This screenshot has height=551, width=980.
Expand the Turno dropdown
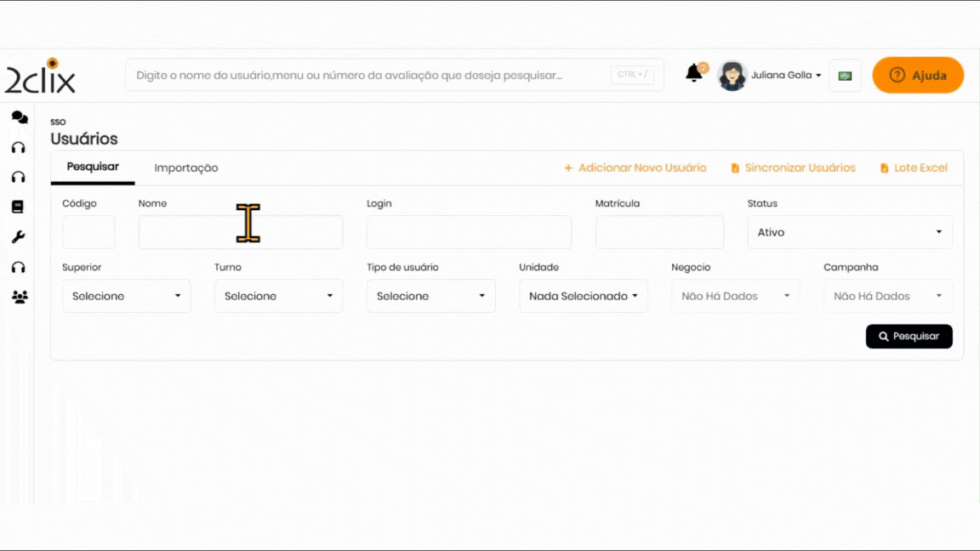[x=278, y=296]
